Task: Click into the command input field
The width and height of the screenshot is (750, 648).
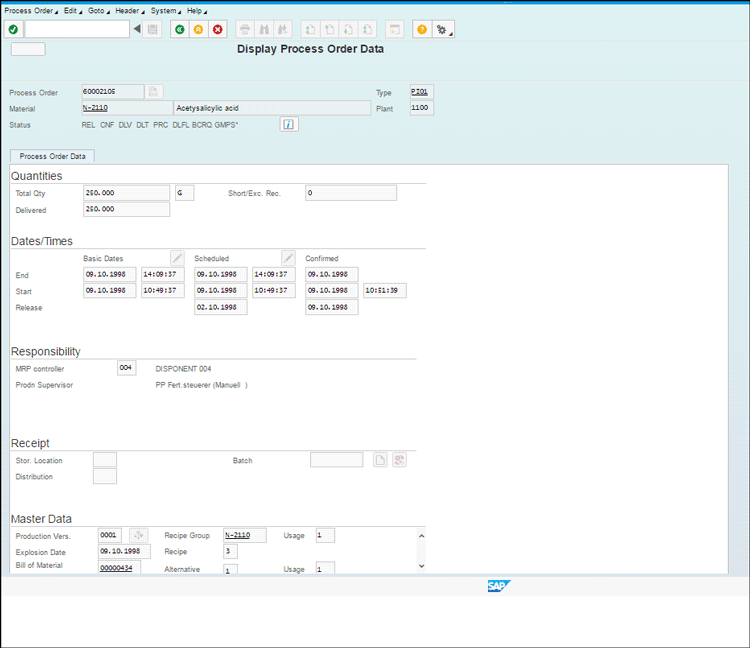Action: pos(76,30)
